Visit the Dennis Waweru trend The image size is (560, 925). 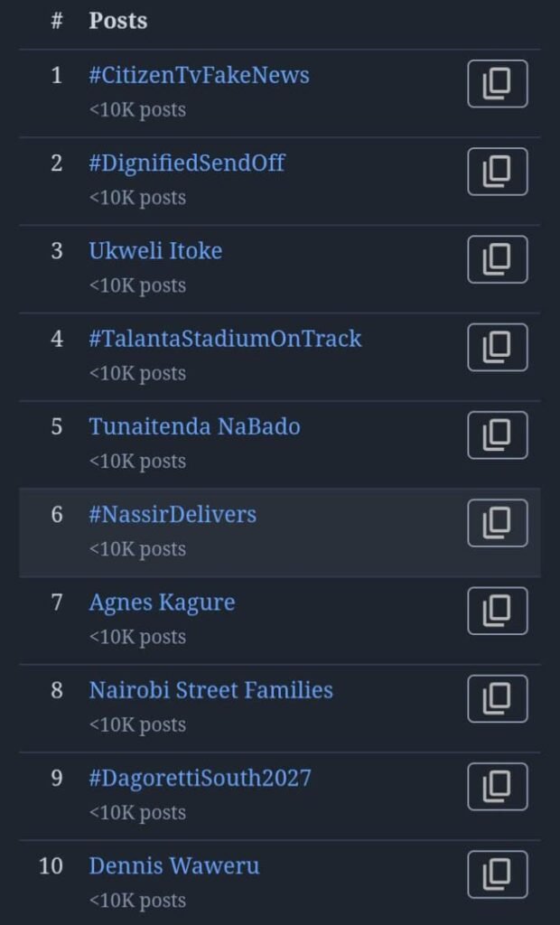point(174,866)
